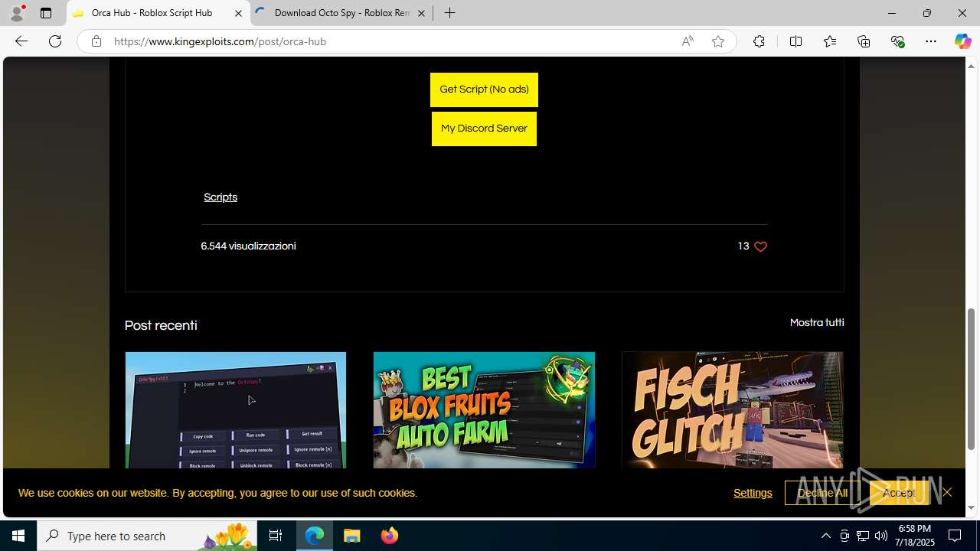Click the Edge taskbar icon
This screenshot has width=980, height=551.
pos(315,536)
